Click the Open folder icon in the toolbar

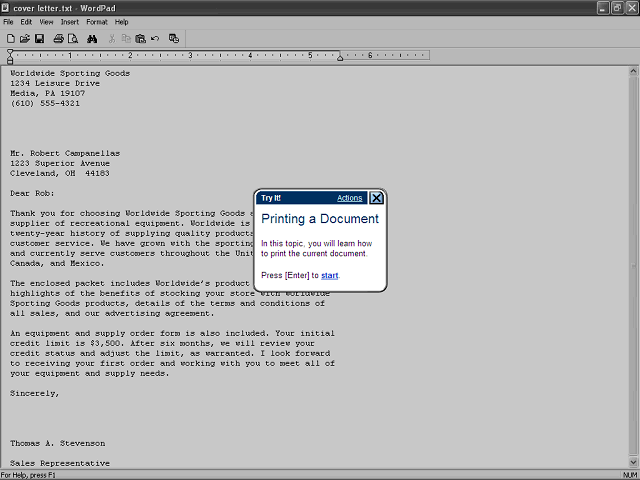coord(25,39)
